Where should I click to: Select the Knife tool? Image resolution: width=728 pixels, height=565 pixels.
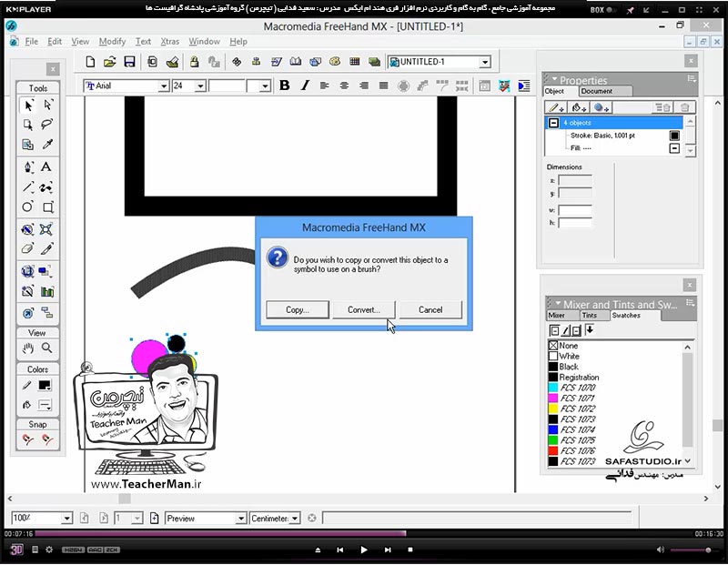(x=47, y=249)
